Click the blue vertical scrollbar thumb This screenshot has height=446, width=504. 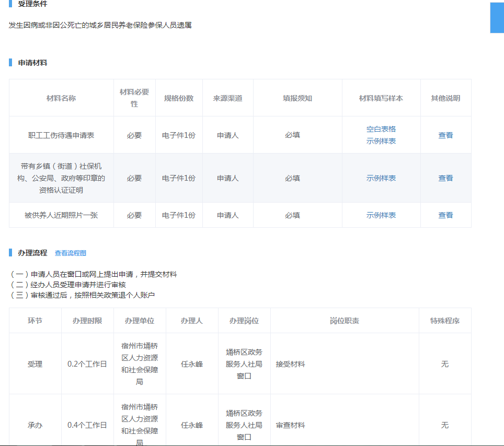tap(496, 18)
